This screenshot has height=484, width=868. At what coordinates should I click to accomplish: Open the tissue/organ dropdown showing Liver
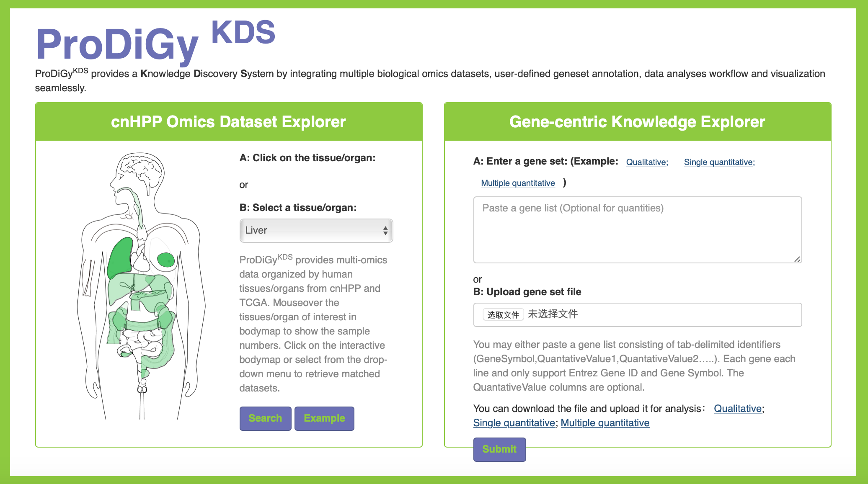pos(316,230)
